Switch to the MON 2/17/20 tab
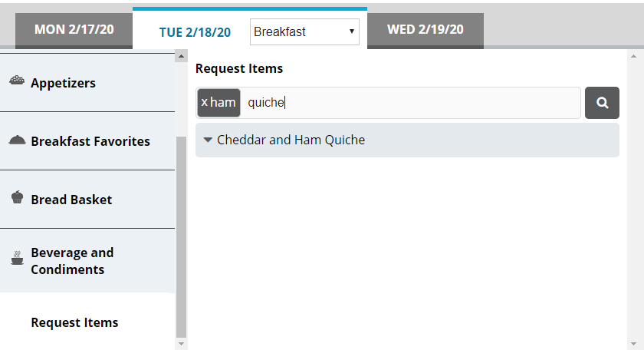The width and height of the screenshot is (644, 350). pyautogui.click(x=74, y=30)
